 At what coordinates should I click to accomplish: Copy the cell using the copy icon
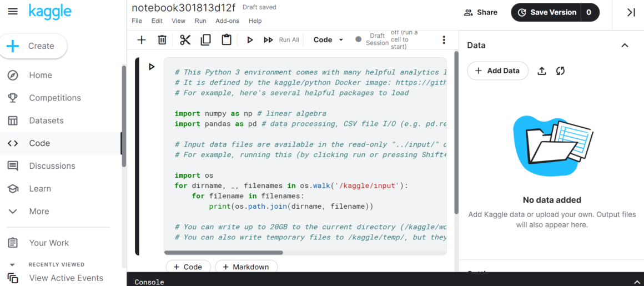pos(205,40)
